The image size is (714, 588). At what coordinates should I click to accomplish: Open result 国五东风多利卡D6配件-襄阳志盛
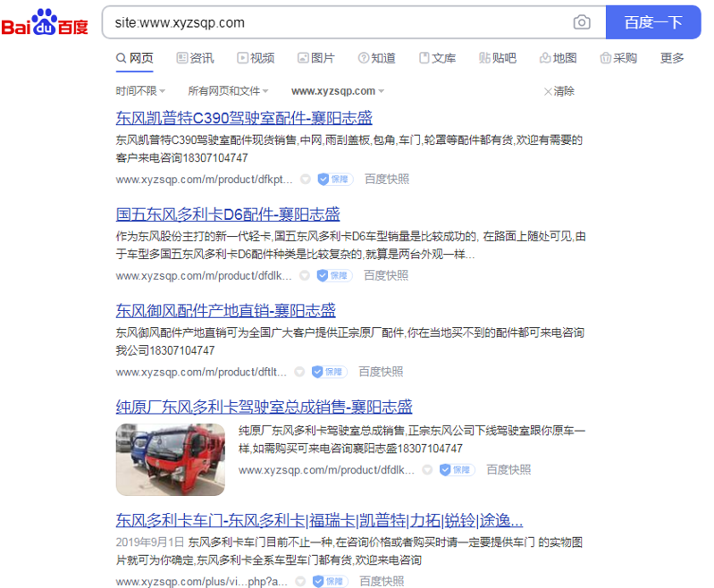tap(228, 214)
